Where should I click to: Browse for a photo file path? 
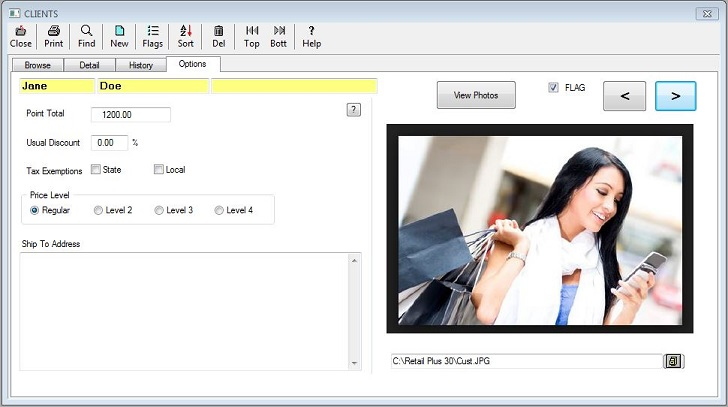pyautogui.click(x=673, y=361)
